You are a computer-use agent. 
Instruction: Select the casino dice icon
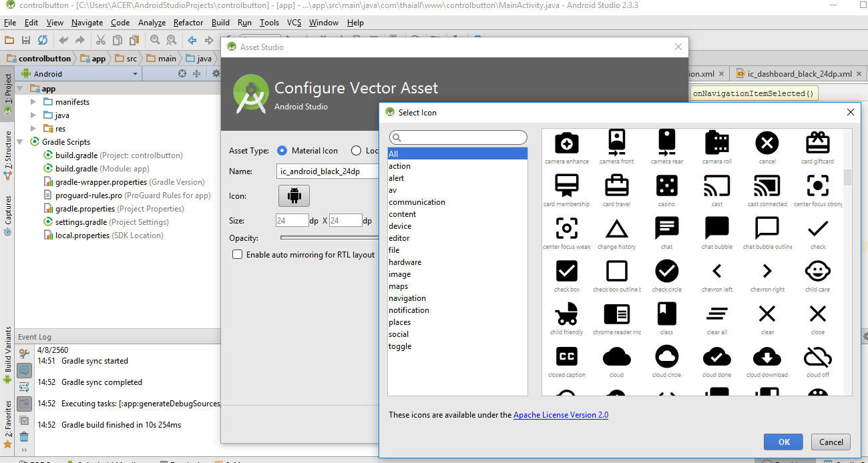pyautogui.click(x=666, y=185)
